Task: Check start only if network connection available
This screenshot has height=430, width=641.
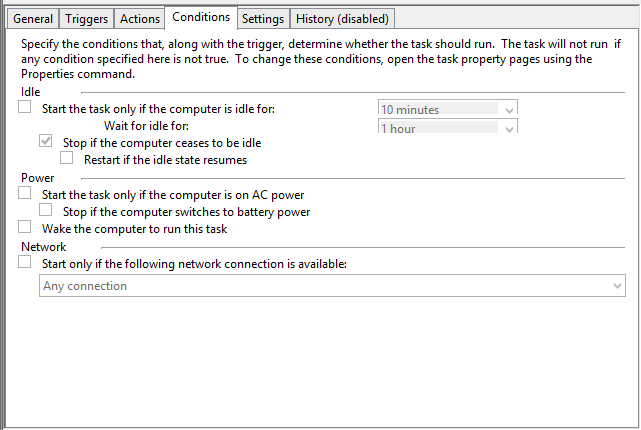Action: tap(25, 263)
